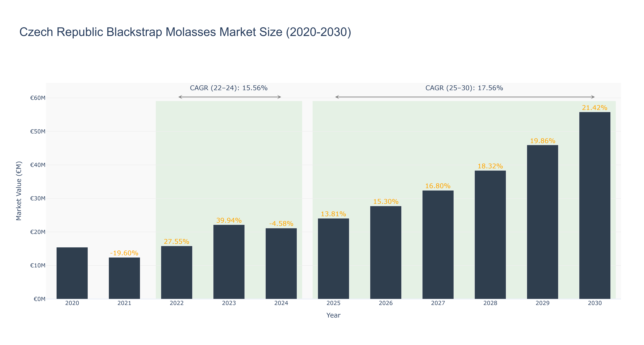Click the 13.81% growth label
This screenshot has width=644, height=345.
(333, 214)
